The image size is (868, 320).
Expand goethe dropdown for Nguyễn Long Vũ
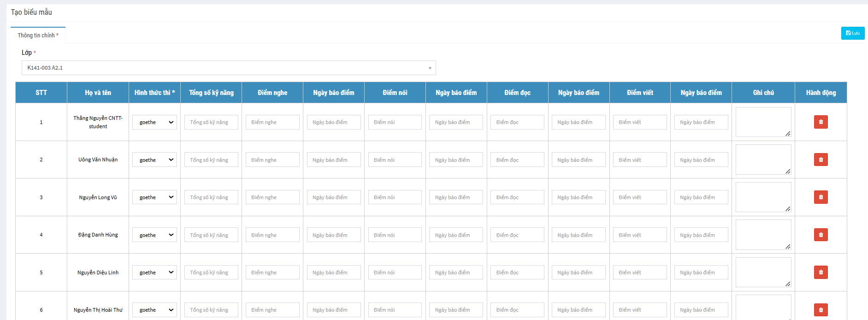[154, 197]
